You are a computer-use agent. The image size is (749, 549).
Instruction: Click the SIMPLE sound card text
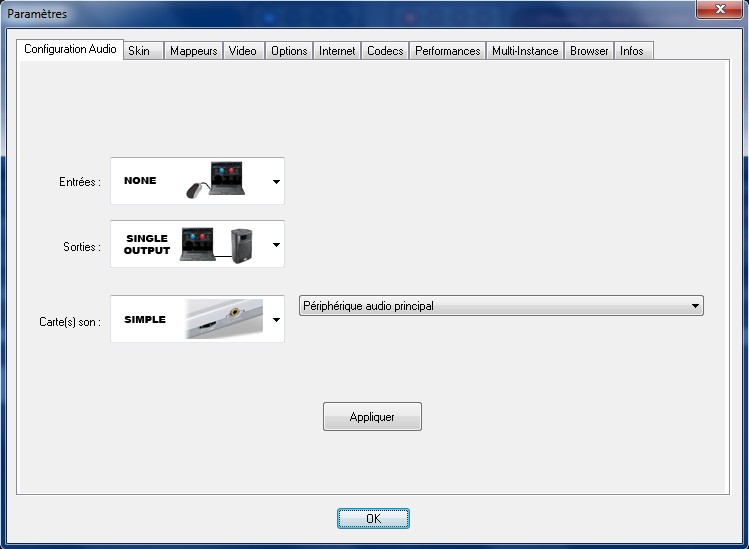[x=145, y=319]
